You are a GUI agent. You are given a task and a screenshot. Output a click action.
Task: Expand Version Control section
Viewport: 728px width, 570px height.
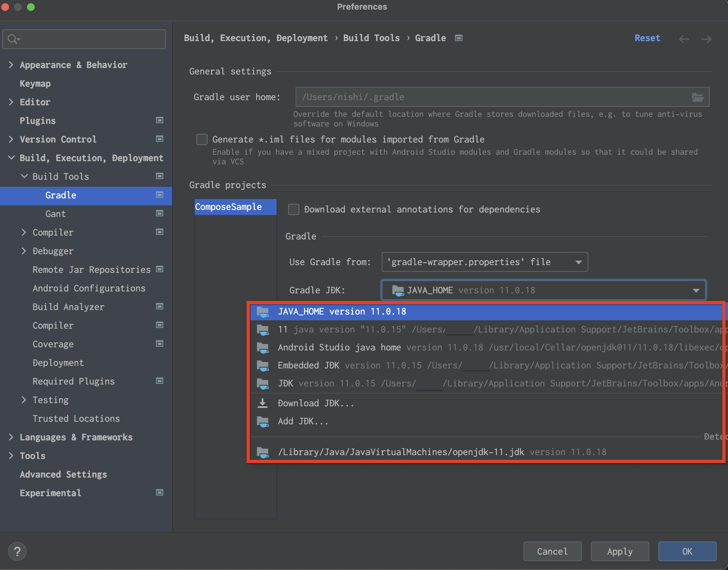(x=11, y=139)
